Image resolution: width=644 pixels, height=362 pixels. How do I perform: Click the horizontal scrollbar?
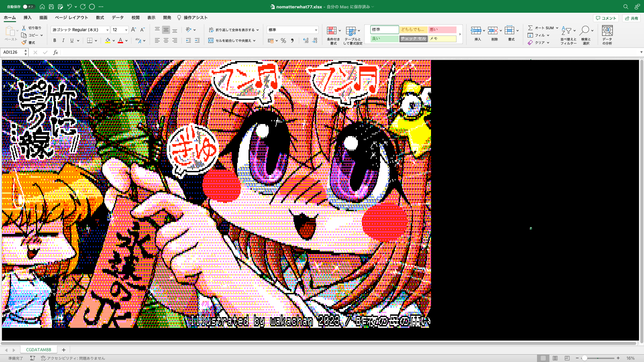tap(319, 343)
